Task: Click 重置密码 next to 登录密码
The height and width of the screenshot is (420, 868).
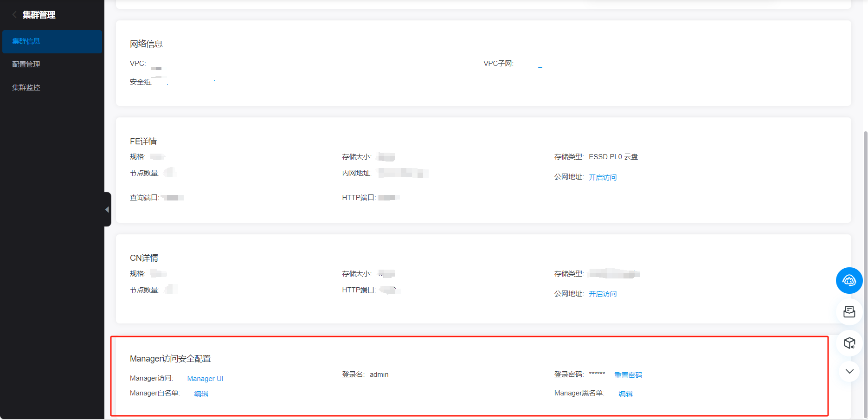Action: [x=628, y=375]
